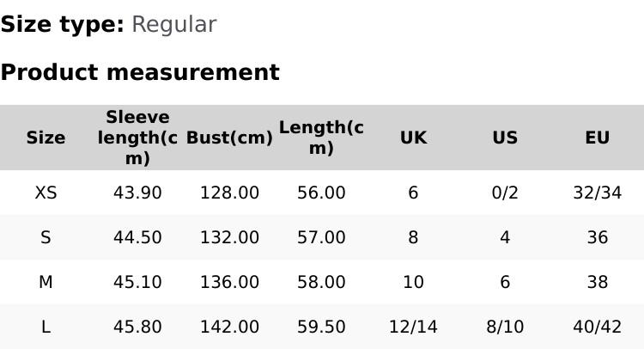Select the 8/10 US size cell

pos(505,327)
